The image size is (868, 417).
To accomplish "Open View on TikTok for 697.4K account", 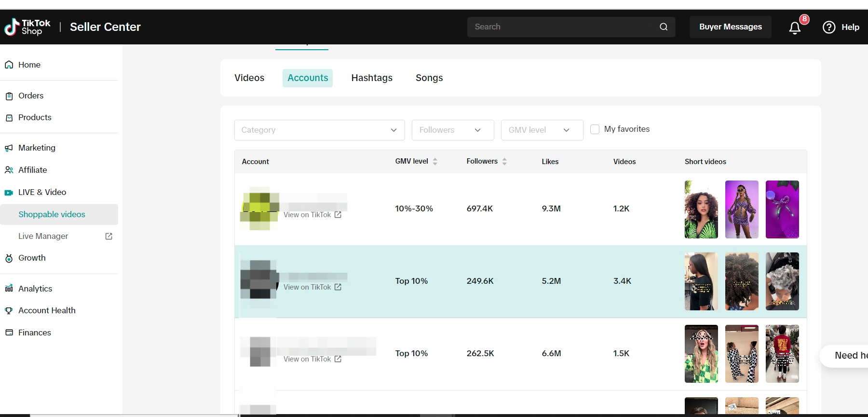I will tap(312, 215).
